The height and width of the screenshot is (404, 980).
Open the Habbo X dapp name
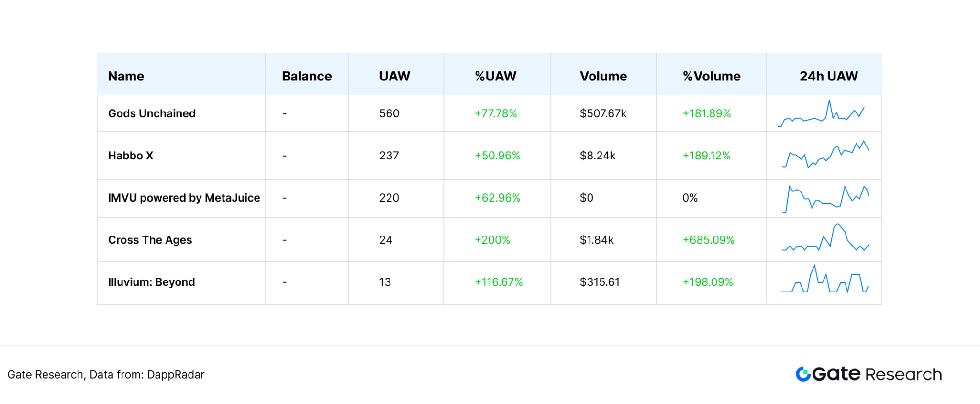point(130,156)
